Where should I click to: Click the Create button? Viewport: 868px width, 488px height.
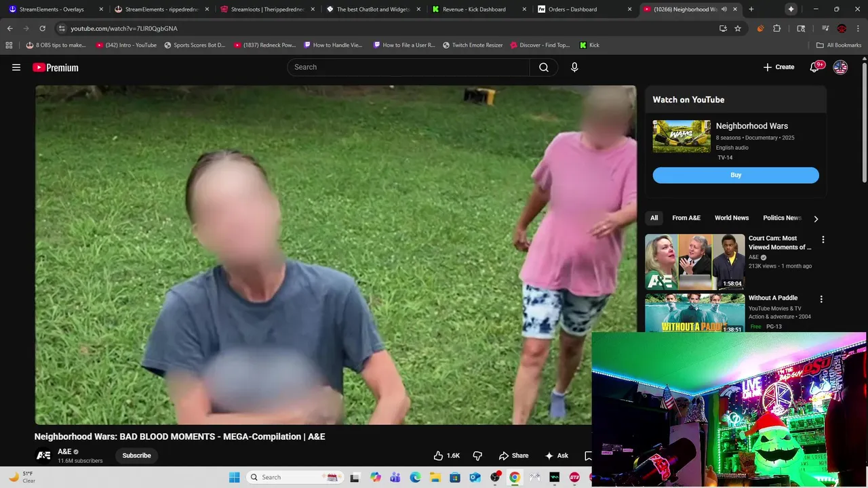778,67
